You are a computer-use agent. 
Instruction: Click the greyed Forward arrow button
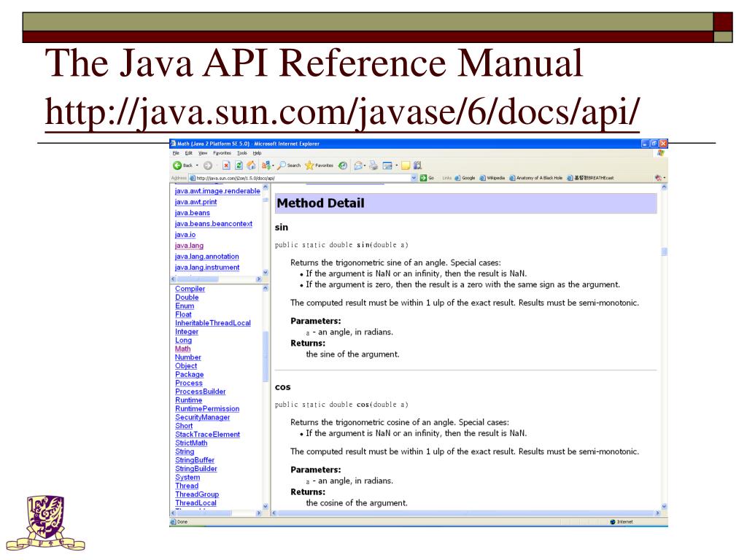208,166
